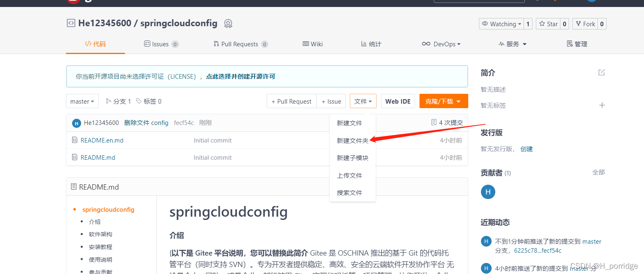The image size is (644, 274).
Task: Open the 标签 0 tags list
Action: (149, 101)
